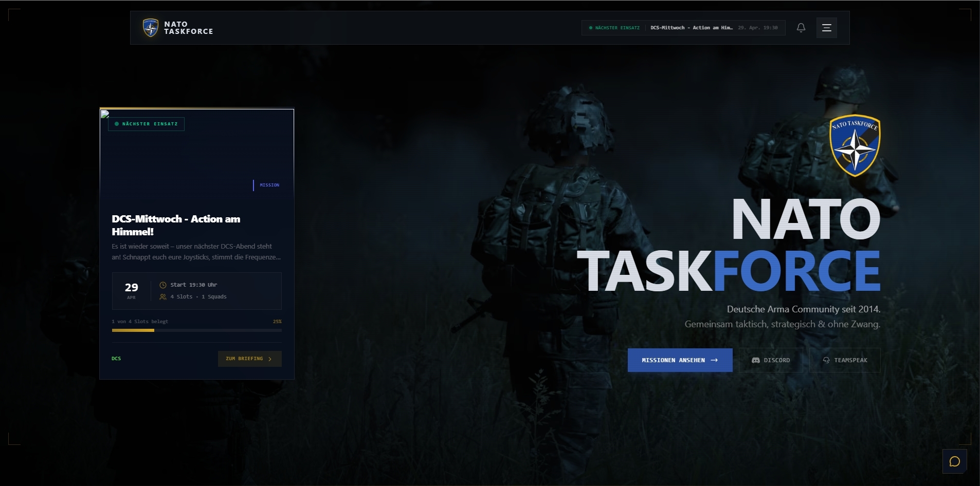
Task: Open the DISCORD link
Action: pyautogui.click(x=771, y=360)
